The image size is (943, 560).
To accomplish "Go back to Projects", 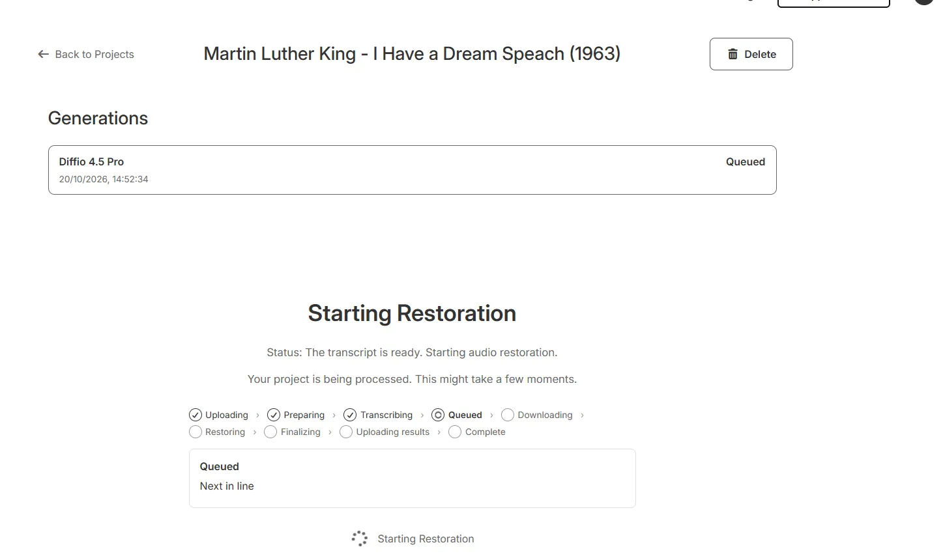I will [x=86, y=54].
